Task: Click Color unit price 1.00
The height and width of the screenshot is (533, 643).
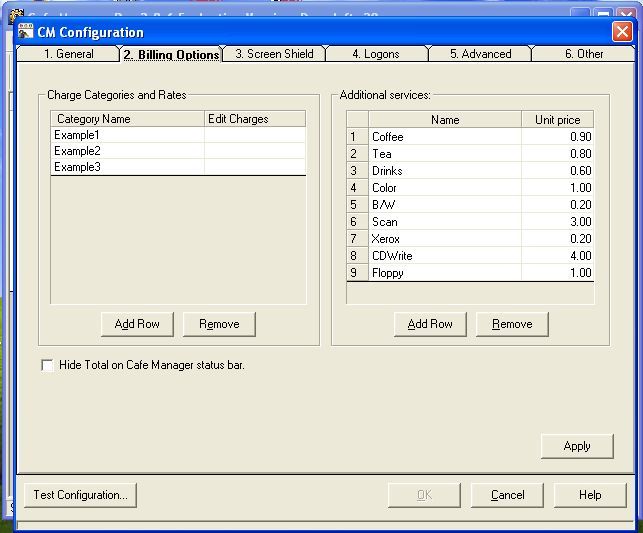Action: click(x=557, y=188)
